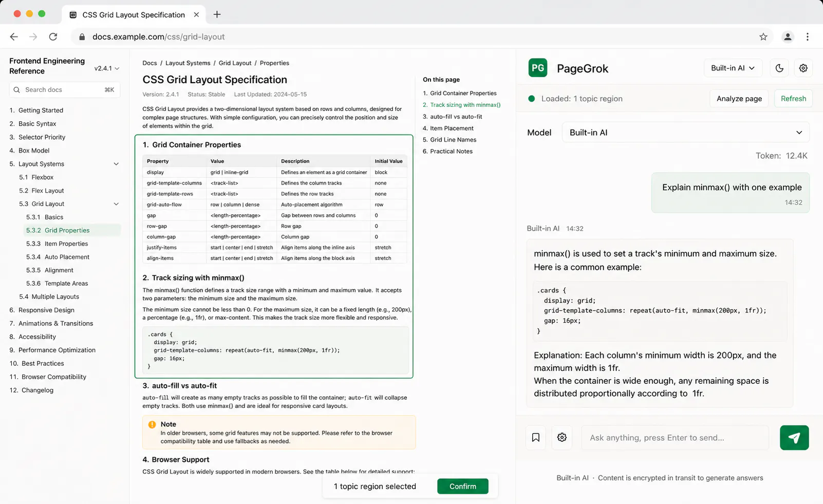Click the browser address bar URL
The height and width of the screenshot is (504, 823).
coord(158,36)
